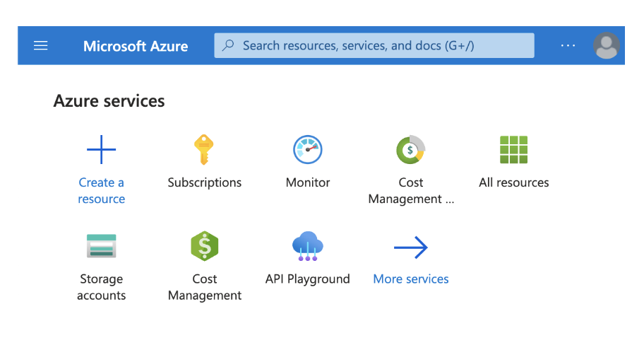Launch the API Playground cloud icon
This screenshot has width=644, height=338.
308,246
